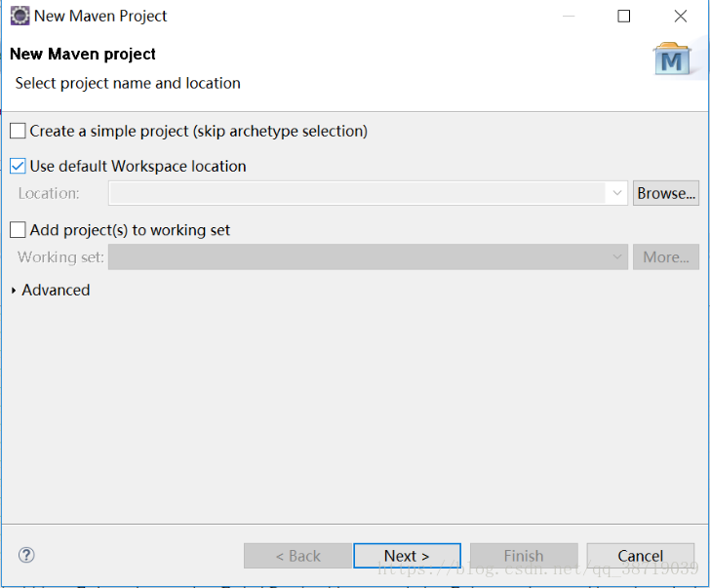Image resolution: width=710 pixels, height=588 pixels.
Task: Open the Working set dropdown arrow
Action: pyautogui.click(x=617, y=257)
